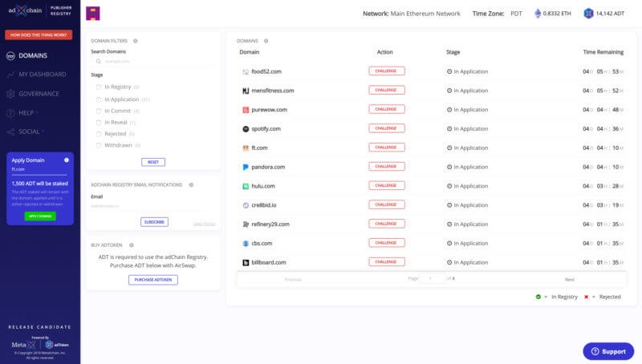The image size is (642, 364).
Task: Challenge the ft.com domain
Action: tap(387, 148)
